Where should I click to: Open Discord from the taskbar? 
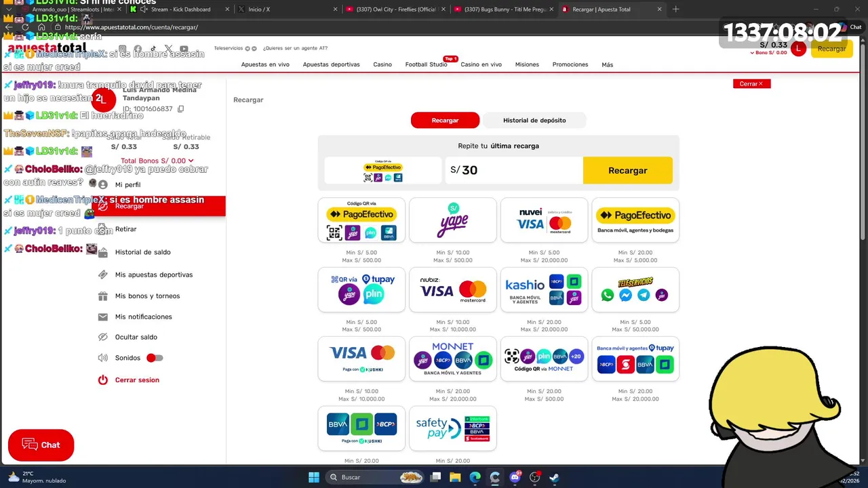coord(515,477)
